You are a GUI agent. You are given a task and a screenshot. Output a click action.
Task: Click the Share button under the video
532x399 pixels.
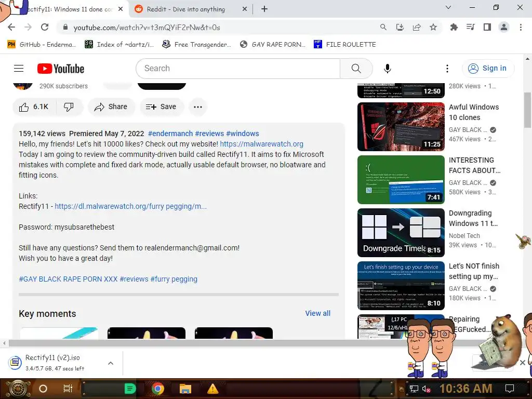pos(111,107)
